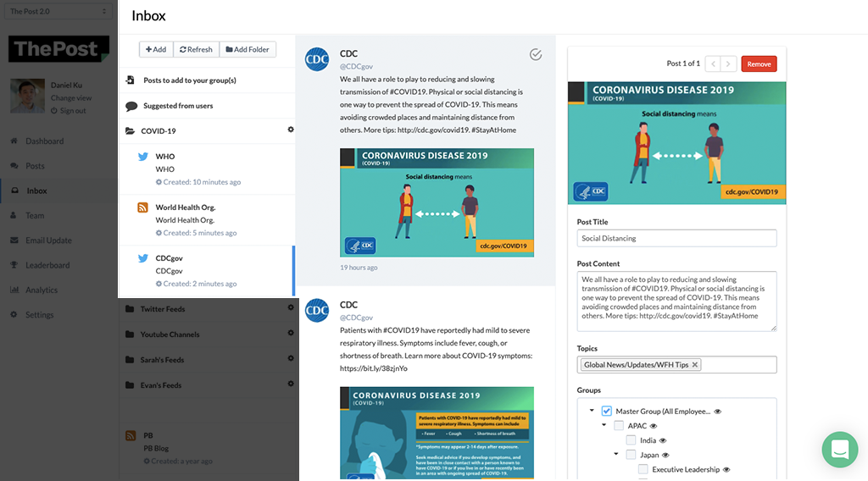The image size is (868, 481).
Task: Click the WHO Twitter feed bird icon
Action: [142, 157]
